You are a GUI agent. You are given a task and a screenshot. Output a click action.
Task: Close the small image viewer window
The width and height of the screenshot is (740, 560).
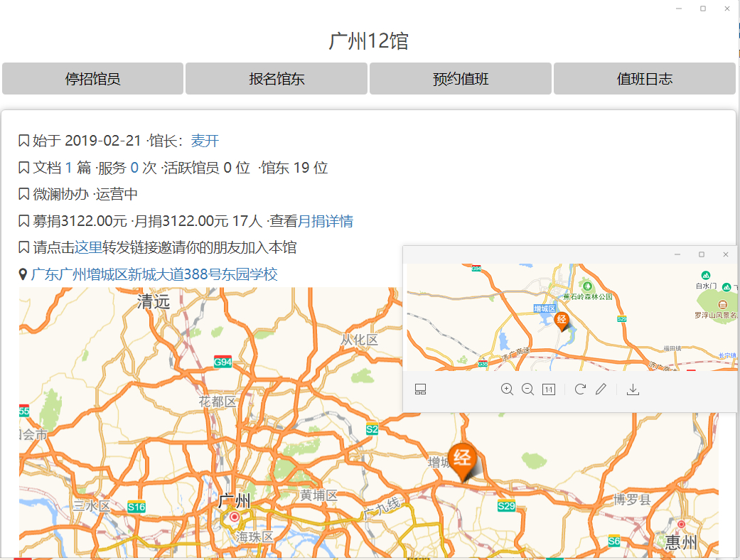(726, 254)
